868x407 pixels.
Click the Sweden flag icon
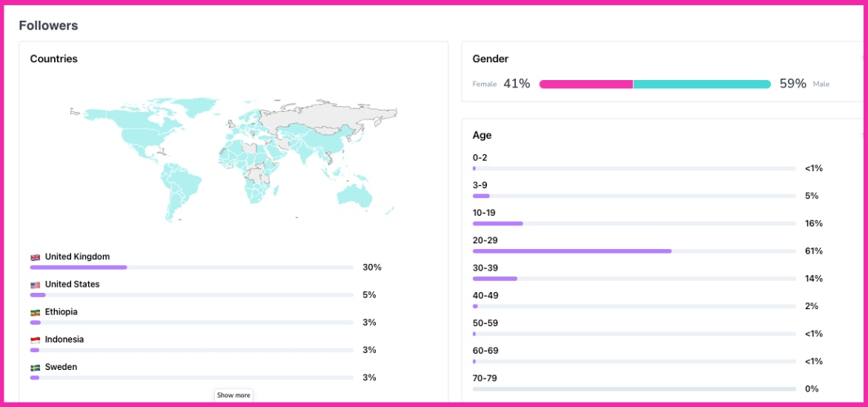click(35, 367)
